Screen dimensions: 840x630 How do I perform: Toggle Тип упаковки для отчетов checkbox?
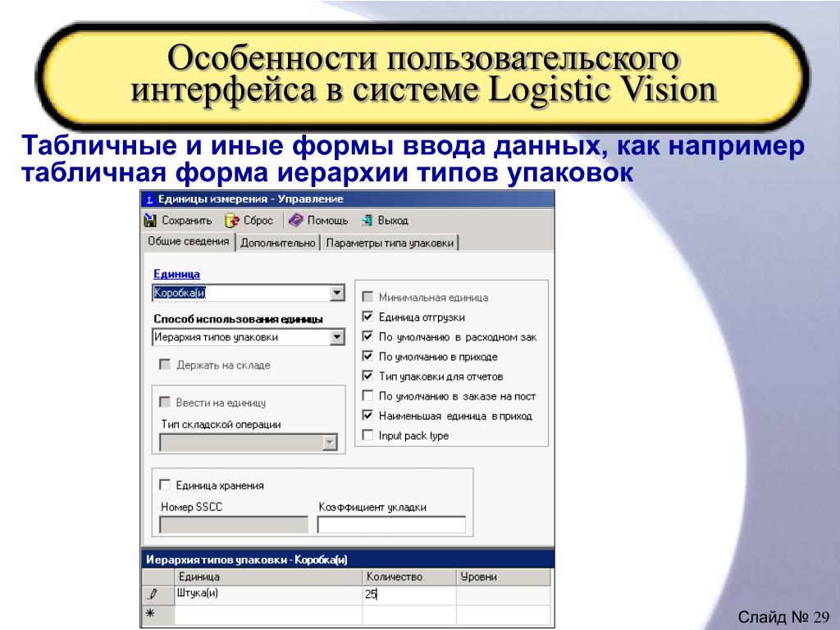tap(367, 376)
